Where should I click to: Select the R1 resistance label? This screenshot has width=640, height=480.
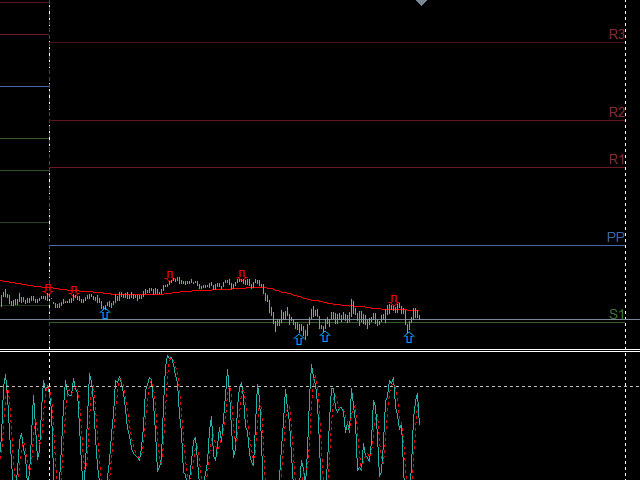tap(617, 159)
